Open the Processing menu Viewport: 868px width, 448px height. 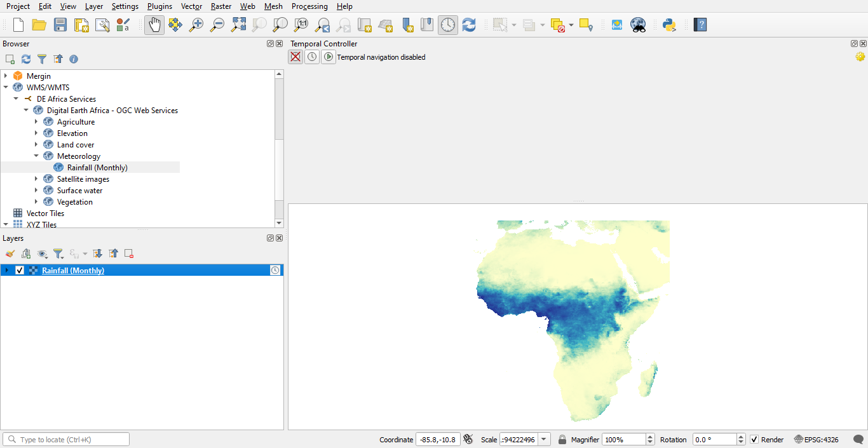tap(309, 6)
